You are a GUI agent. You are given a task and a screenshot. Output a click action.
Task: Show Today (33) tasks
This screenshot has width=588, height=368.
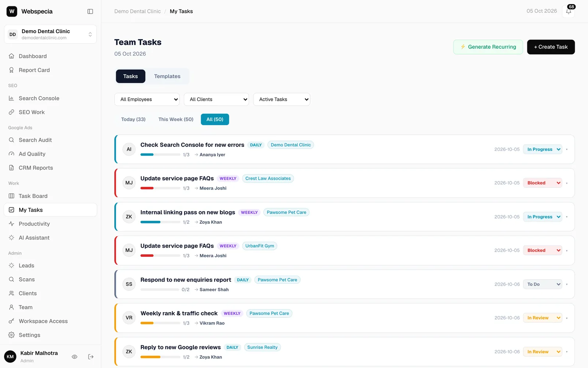coord(133,119)
